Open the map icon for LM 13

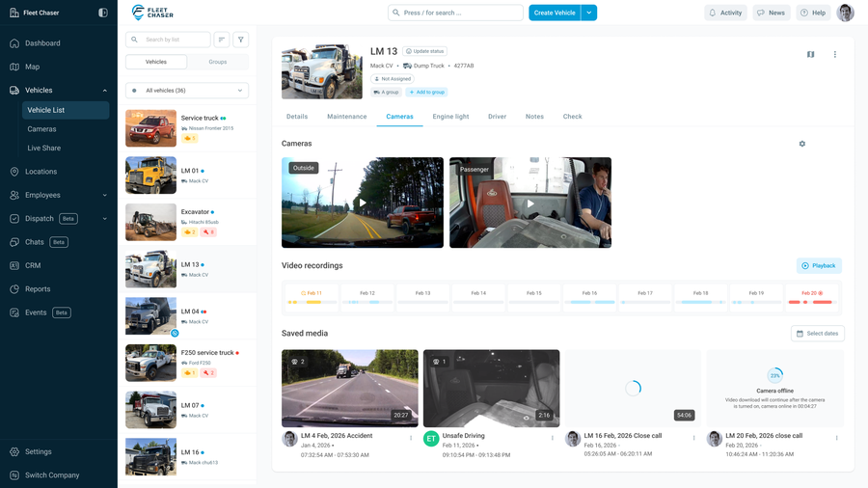coord(810,54)
